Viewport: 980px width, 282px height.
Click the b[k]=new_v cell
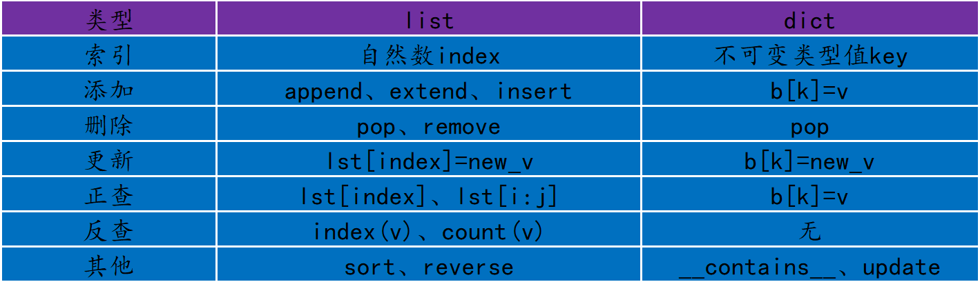click(809, 161)
